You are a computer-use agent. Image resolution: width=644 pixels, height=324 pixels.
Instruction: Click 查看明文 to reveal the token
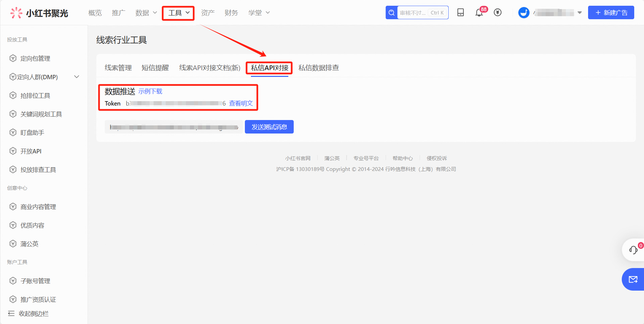click(x=241, y=103)
